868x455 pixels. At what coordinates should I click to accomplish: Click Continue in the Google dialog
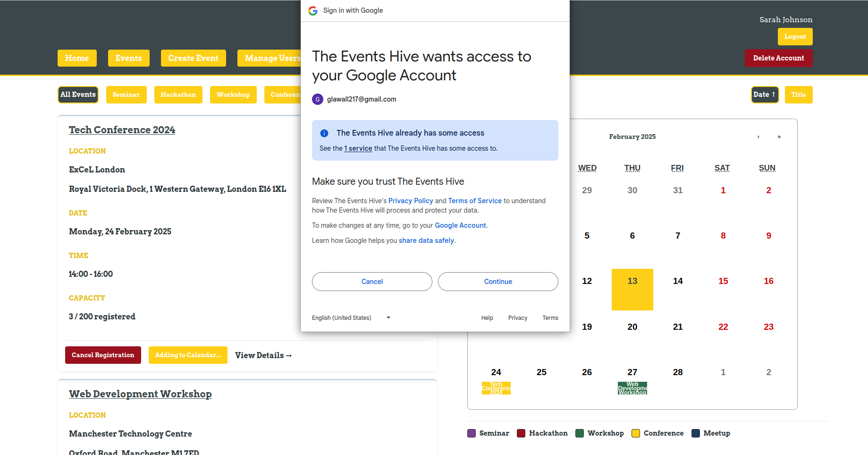(x=498, y=282)
